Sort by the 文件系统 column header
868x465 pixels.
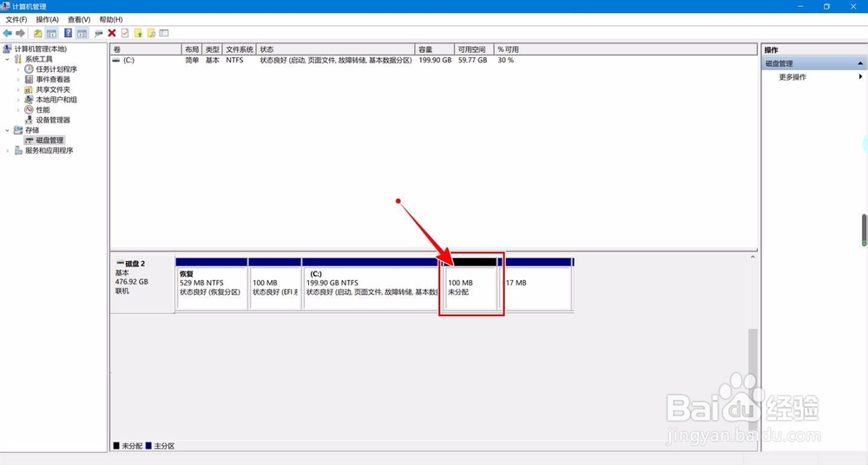click(x=240, y=49)
